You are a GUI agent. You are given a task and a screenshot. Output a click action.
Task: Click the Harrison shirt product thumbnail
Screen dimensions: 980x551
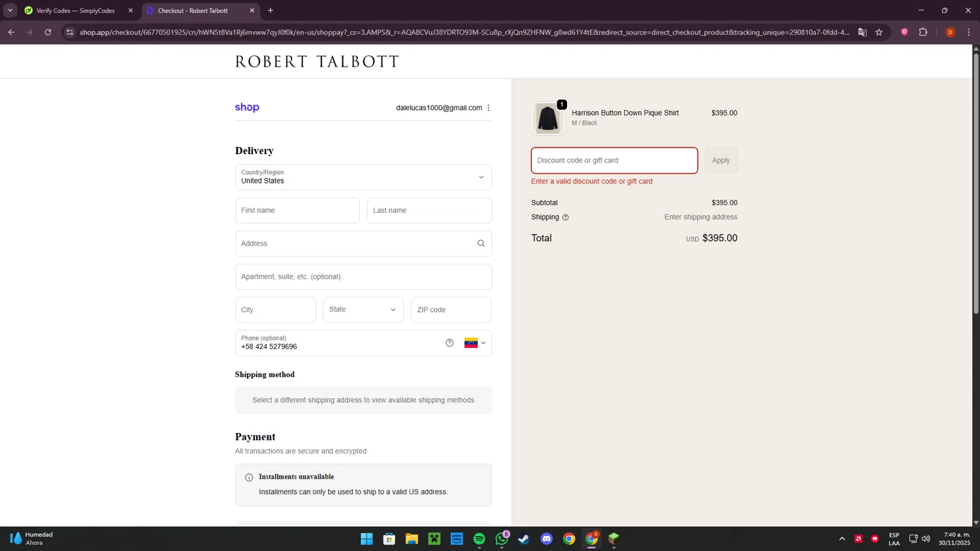(547, 118)
